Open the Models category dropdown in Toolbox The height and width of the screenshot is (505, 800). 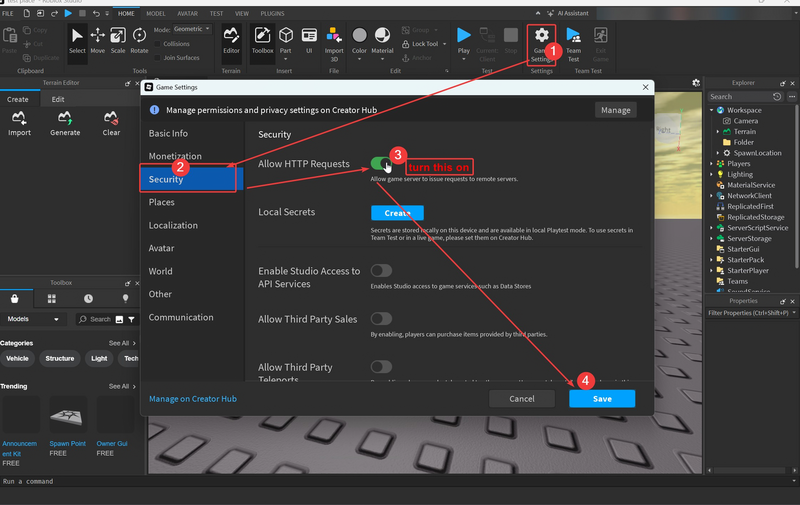pyautogui.click(x=33, y=319)
